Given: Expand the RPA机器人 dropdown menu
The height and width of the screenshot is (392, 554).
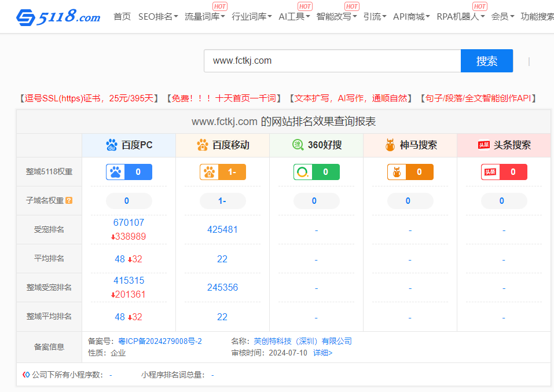Looking at the screenshot, I should click(x=460, y=17).
